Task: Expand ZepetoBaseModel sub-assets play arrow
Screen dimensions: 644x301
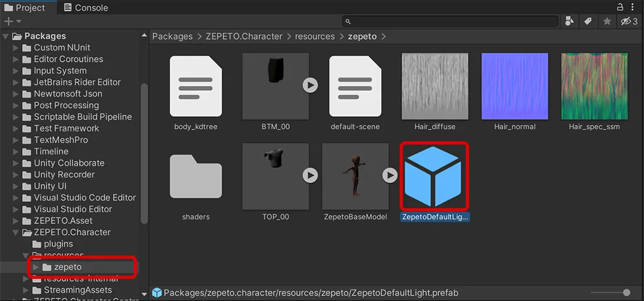Action: tap(390, 176)
